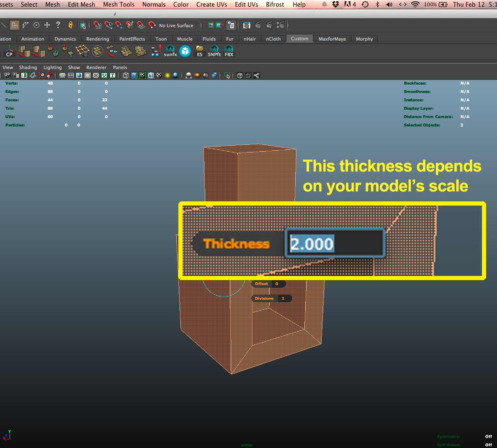
Task: Click the blue cube shelf icon
Action: point(185,51)
